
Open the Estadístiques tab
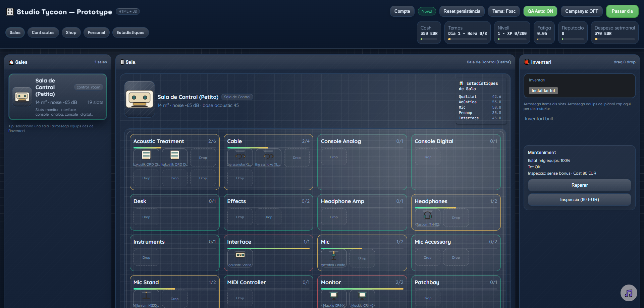pos(130,33)
